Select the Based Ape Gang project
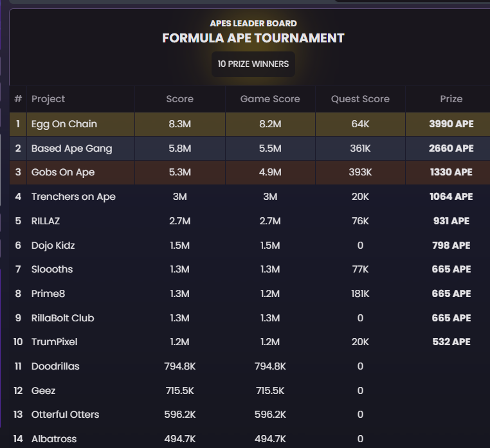This screenshot has width=490, height=448. click(x=71, y=148)
